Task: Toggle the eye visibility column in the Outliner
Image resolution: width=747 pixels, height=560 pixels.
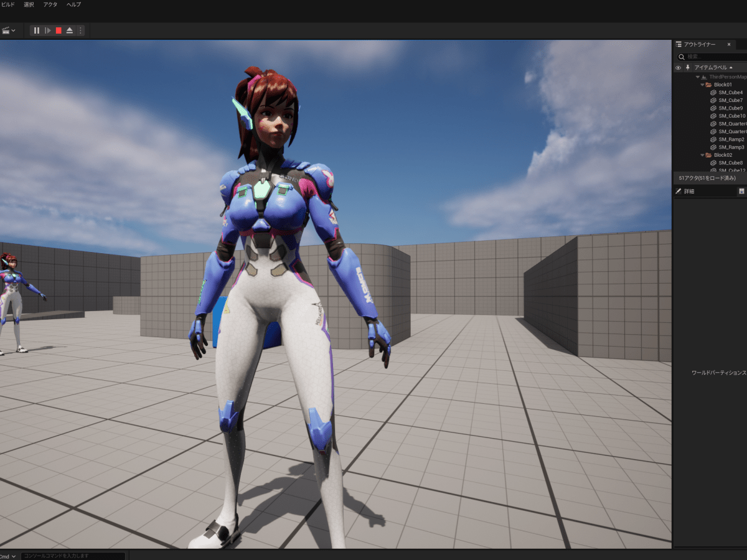Action: pyautogui.click(x=679, y=67)
